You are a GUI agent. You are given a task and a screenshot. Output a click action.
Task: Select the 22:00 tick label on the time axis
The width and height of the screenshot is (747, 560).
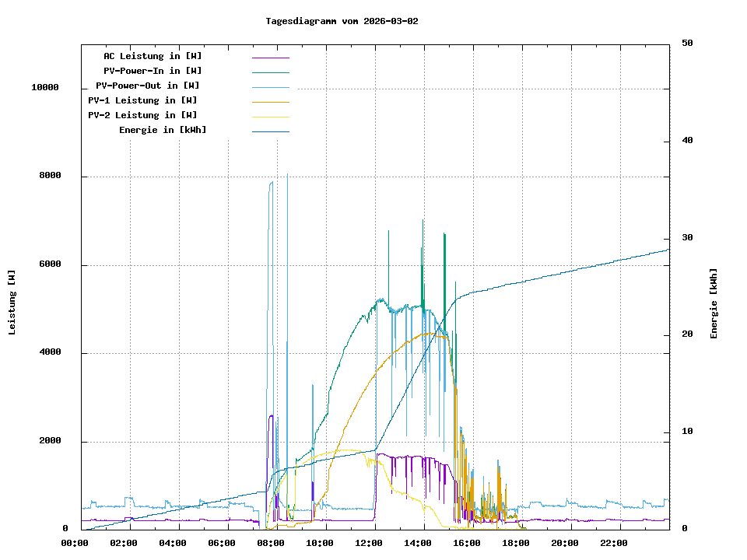(614, 543)
